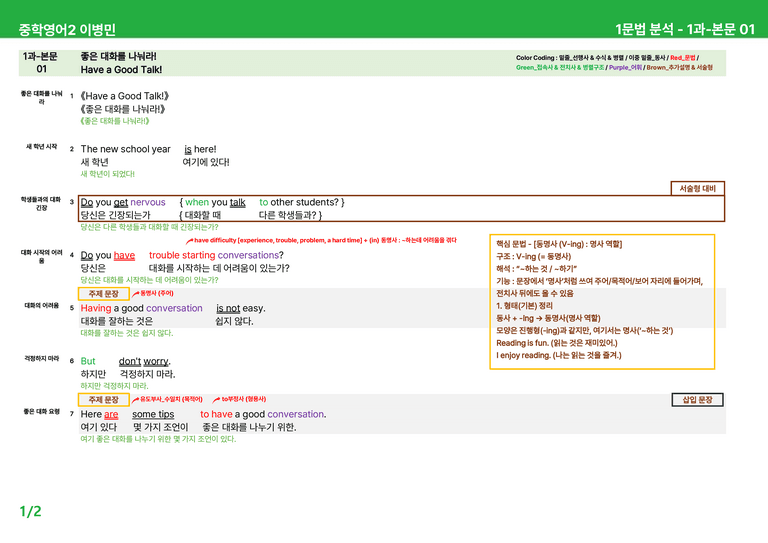768x543 pixels.
Task: Click '주제 문장' box above sentence 7
Action: (104, 400)
